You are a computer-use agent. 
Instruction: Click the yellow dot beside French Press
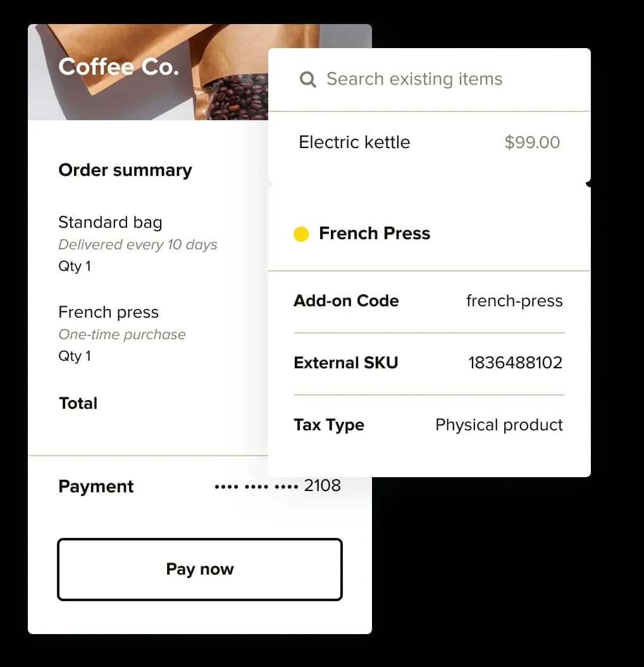pos(301,234)
